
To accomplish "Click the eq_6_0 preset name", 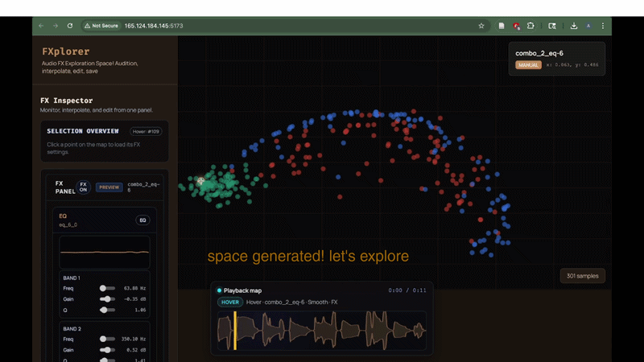I will (x=68, y=225).
